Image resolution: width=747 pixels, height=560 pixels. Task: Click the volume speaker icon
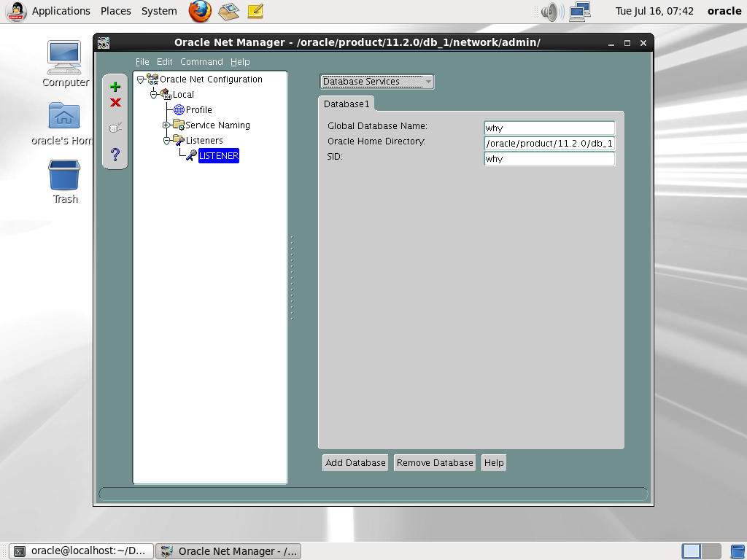point(553,12)
